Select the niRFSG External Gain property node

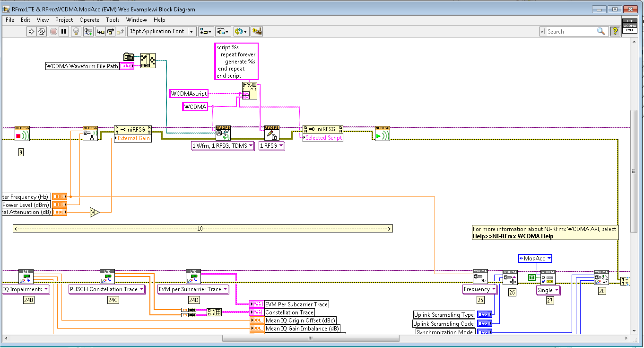point(133,134)
